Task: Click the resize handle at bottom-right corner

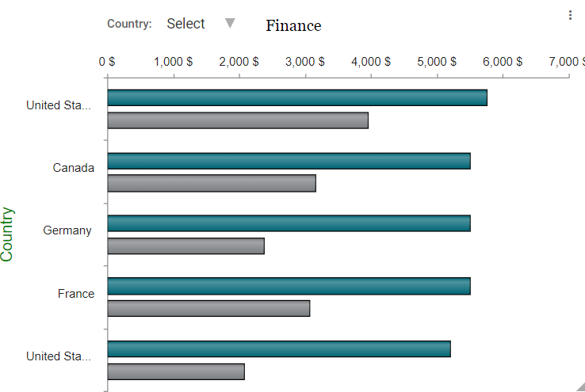Action: pyautogui.click(x=580, y=386)
